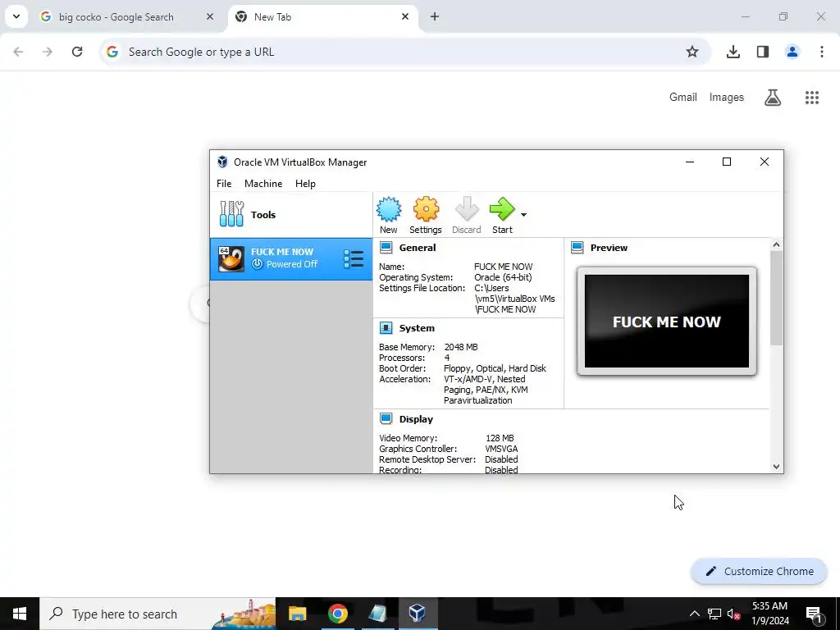Click the details pane scrollbar thumb
This screenshot has width=840, height=630.
[x=776, y=298]
